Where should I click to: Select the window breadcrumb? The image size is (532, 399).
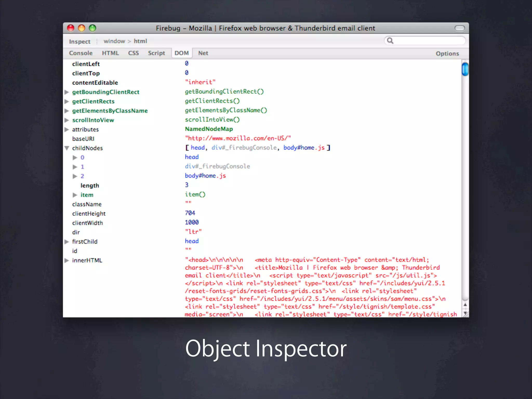click(114, 41)
